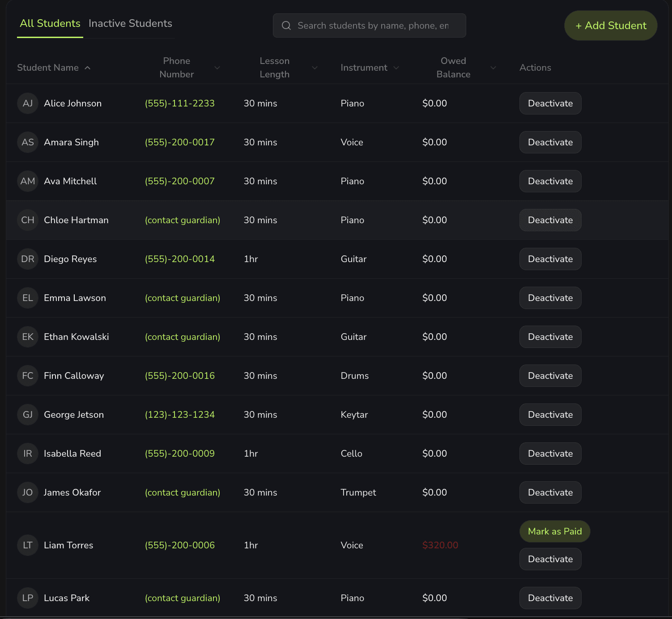Screen dimensions: 672x619
Task: Select the magnifier icon in search bar
Action: [x=286, y=25]
